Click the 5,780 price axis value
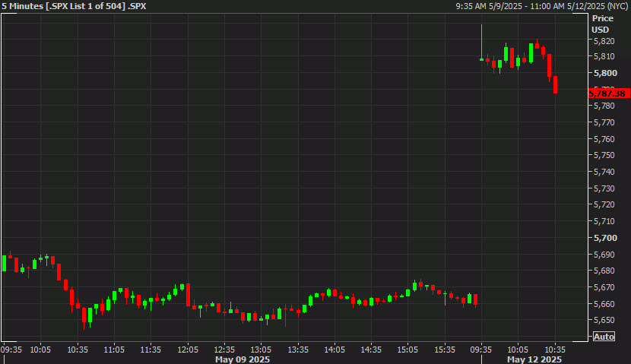 pyautogui.click(x=604, y=106)
